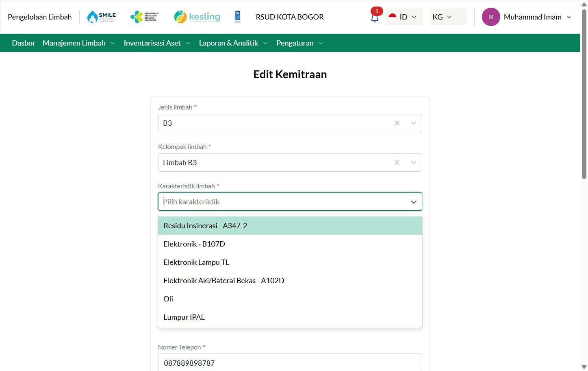Viewport: 588px width, 371px height.
Task: Choose Elektronik Lampu TL option
Action: [290, 262]
